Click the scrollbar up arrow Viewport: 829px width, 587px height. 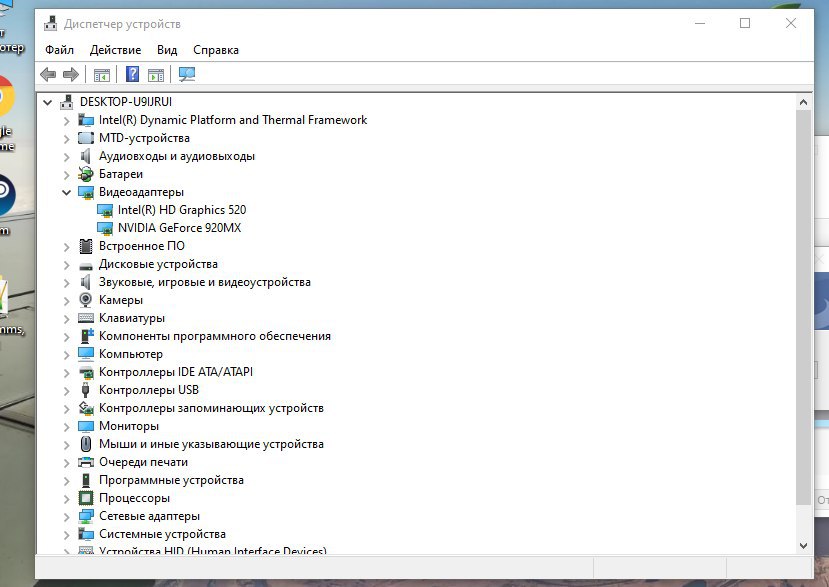tap(804, 102)
